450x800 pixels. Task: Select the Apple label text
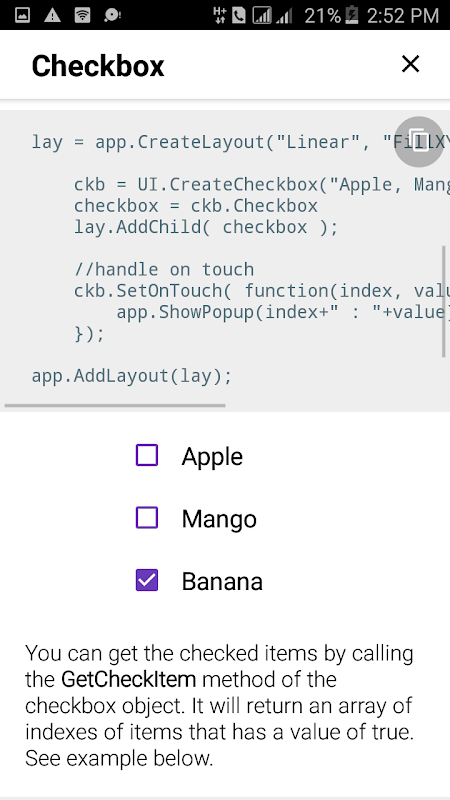pos(212,457)
